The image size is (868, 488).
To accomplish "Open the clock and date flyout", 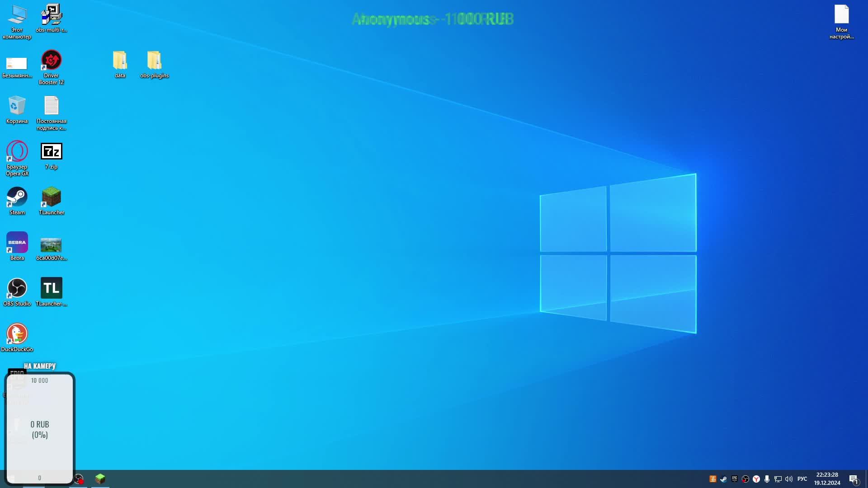I will (827, 479).
